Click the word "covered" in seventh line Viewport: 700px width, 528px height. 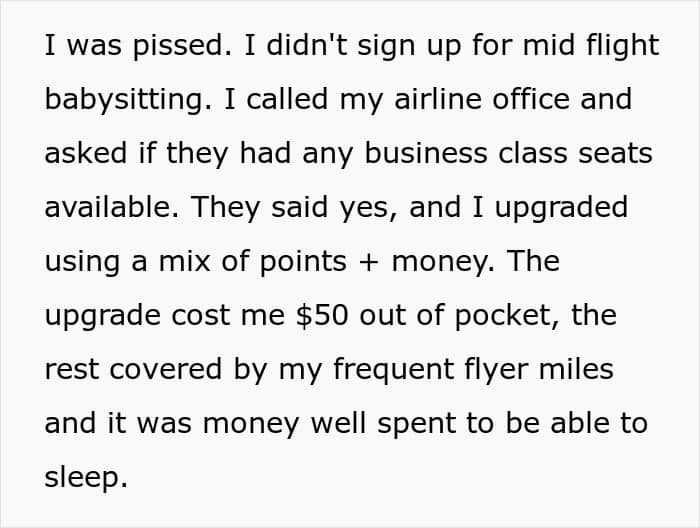pos(166,370)
